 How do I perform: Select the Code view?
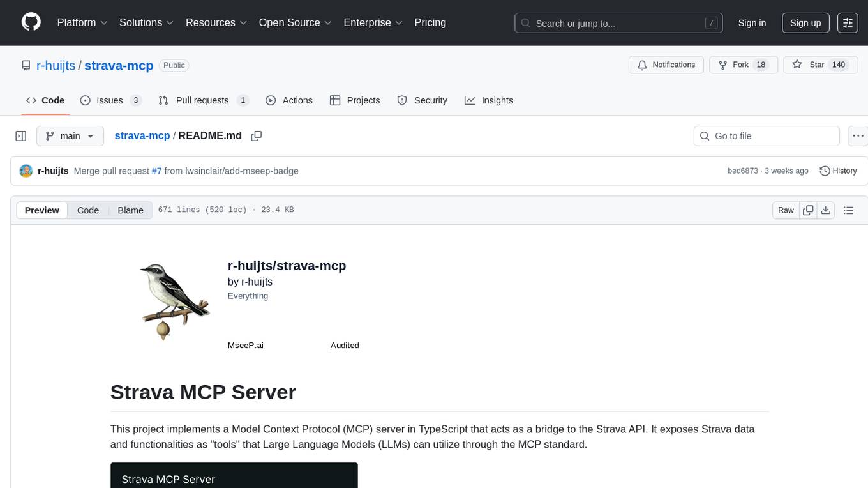tap(88, 210)
